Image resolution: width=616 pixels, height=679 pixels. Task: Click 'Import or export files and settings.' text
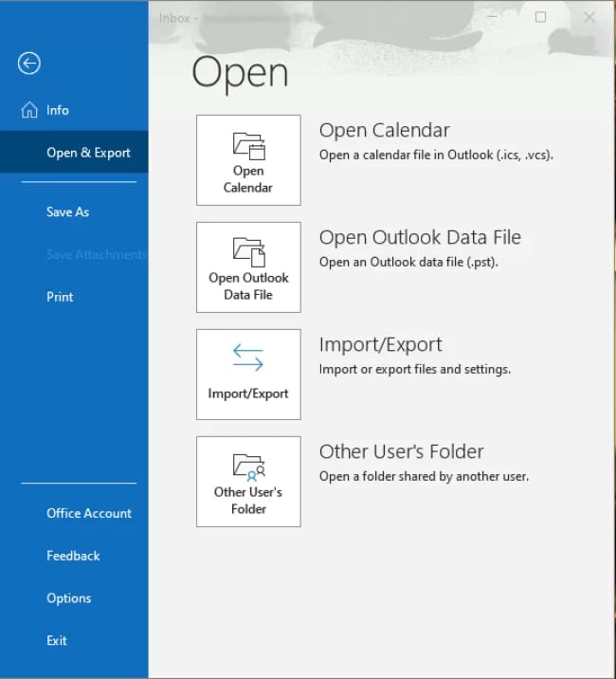[415, 370]
